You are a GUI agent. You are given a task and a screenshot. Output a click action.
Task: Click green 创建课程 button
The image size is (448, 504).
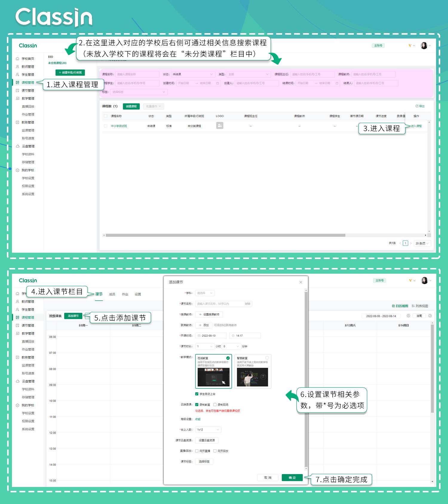point(131,106)
